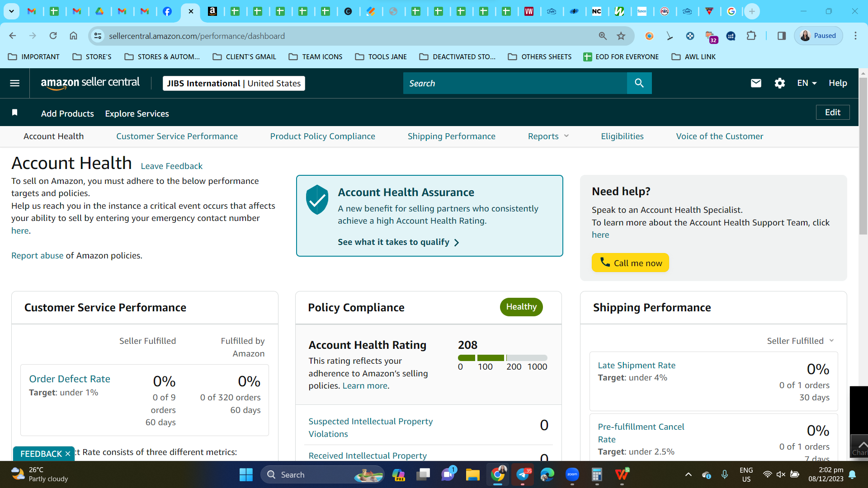This screenshot has height=488, width=868.
Task: Click the Call me now button
Action: click(630, 263)
